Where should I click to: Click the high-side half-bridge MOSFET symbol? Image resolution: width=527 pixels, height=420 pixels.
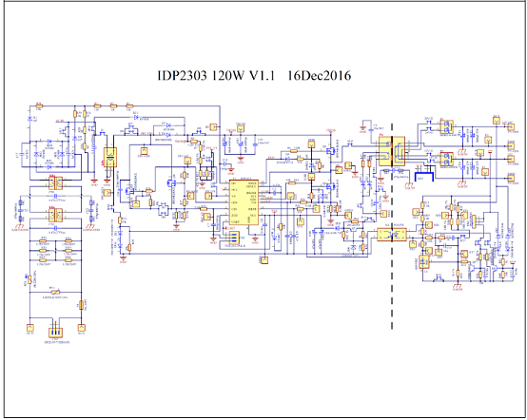tap(330, 151)
